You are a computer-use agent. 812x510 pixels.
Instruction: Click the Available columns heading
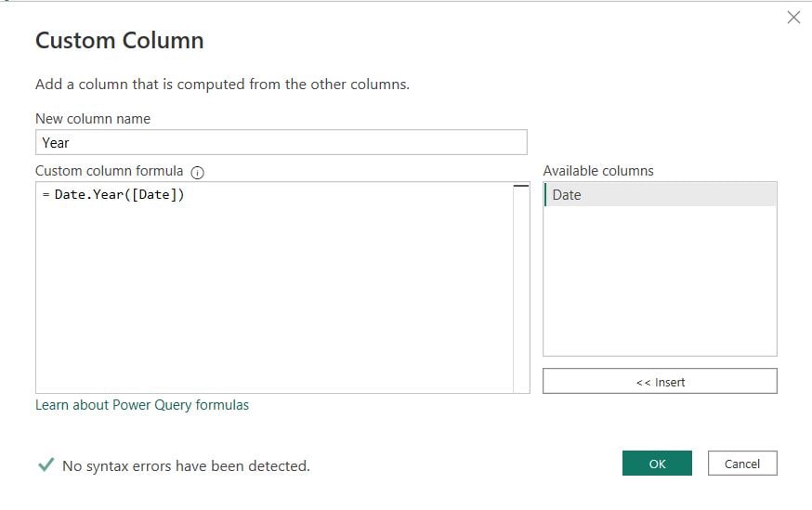pos(598,171)
